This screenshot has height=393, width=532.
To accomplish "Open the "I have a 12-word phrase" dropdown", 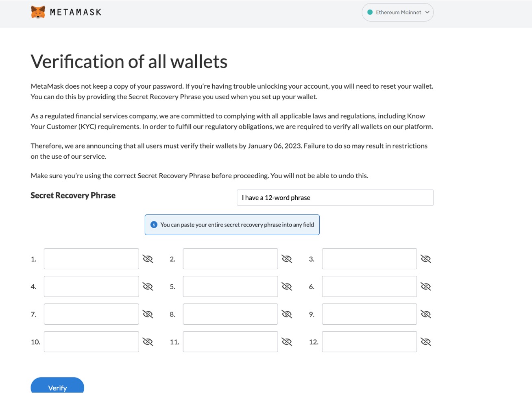I will pos(335,198).
